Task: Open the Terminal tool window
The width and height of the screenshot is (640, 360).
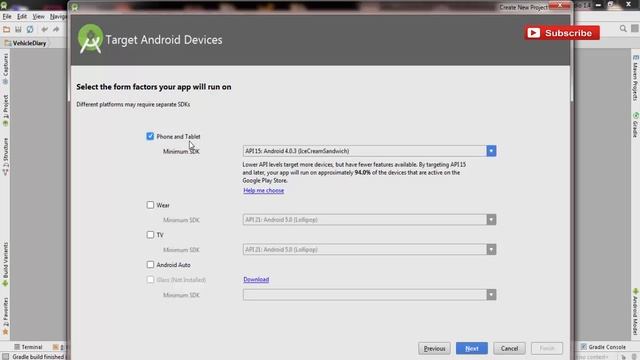Action: coord(28,347)
